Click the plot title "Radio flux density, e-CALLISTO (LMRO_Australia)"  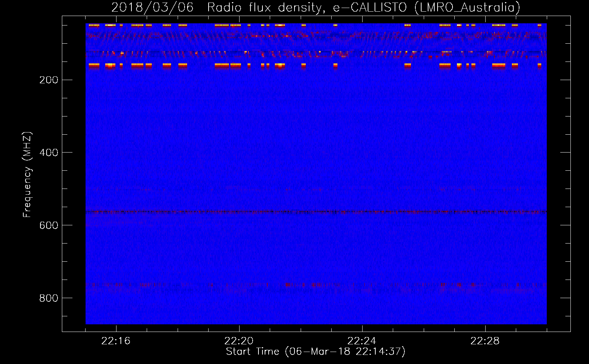364,8
